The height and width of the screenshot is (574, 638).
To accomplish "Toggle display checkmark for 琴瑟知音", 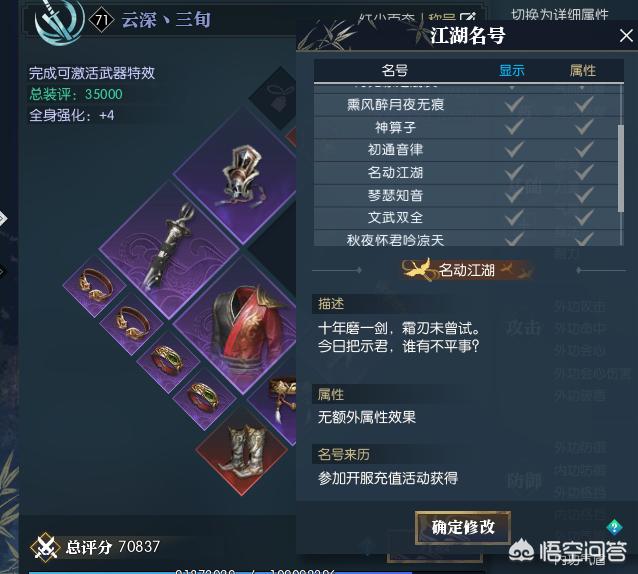I will tap(513, 195).
